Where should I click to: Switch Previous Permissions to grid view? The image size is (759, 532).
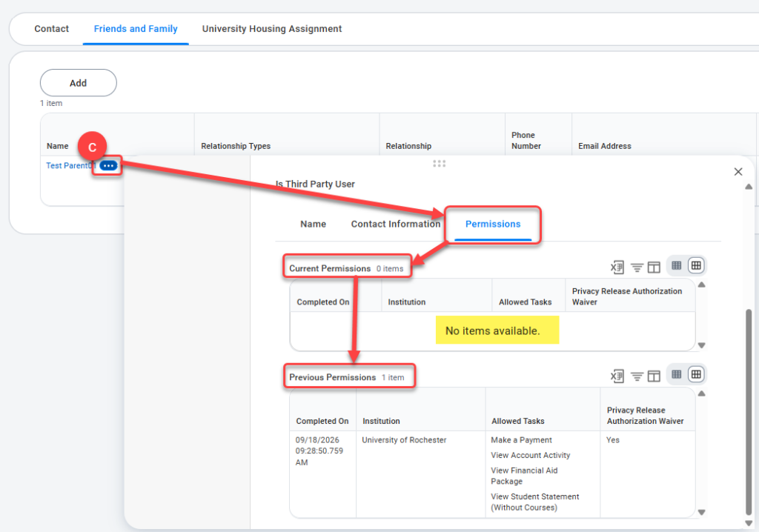tap(696, 374)
